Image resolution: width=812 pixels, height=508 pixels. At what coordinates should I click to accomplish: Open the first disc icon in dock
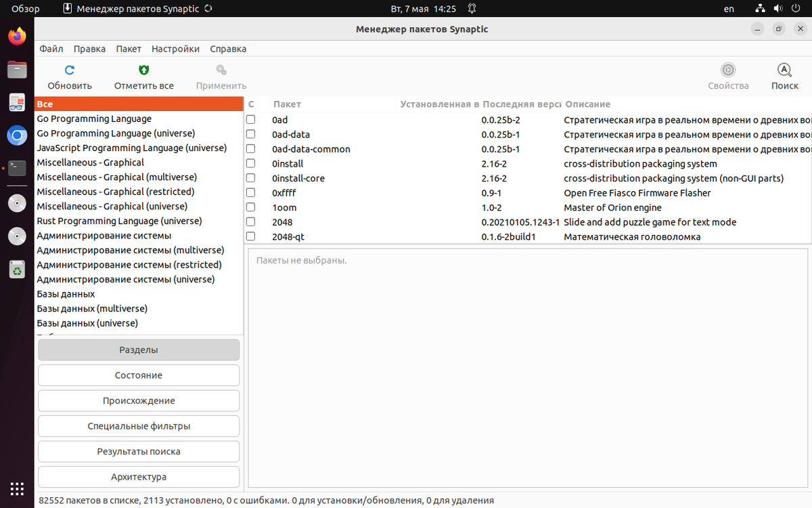click(x=17, y=203)
